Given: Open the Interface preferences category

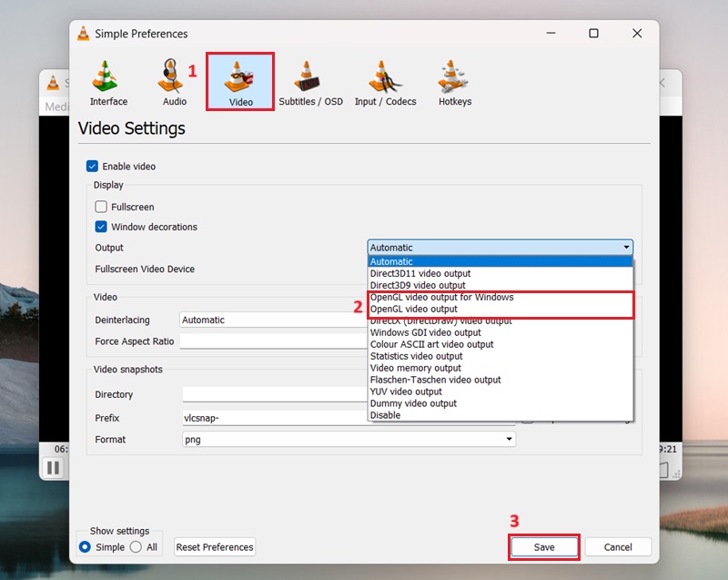Looking at the screenshot, I should tap(108, 83).
